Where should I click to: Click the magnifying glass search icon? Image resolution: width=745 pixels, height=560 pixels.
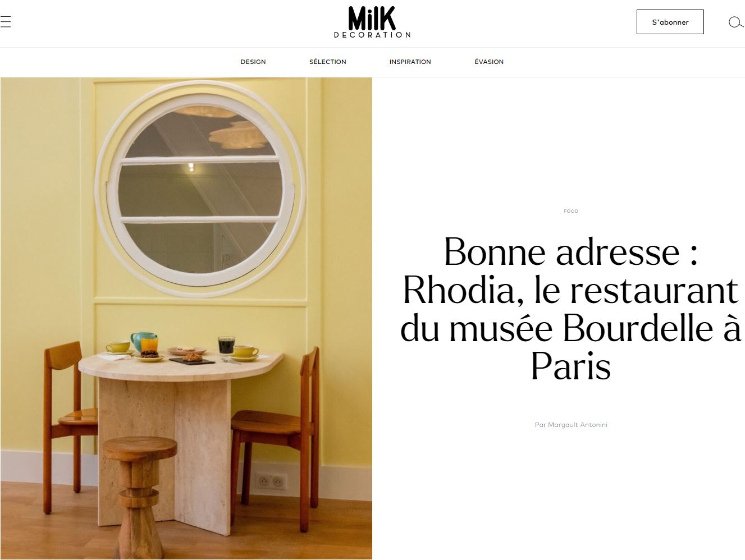tap(735, 22)
